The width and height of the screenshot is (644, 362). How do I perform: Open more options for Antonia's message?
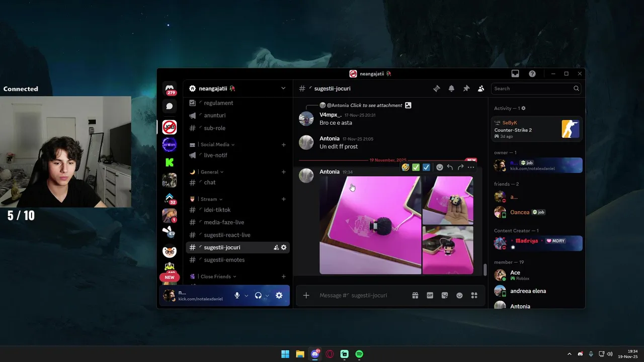coord(471,167)
